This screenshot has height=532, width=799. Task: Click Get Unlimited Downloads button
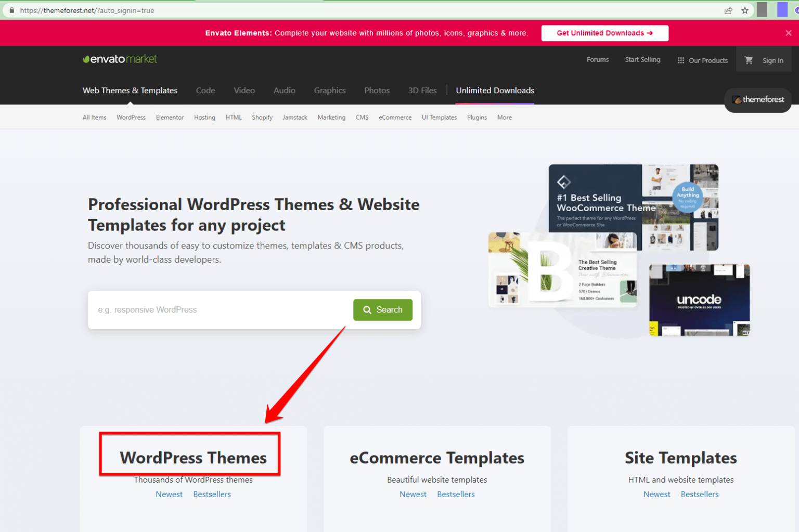coord(605,33)
